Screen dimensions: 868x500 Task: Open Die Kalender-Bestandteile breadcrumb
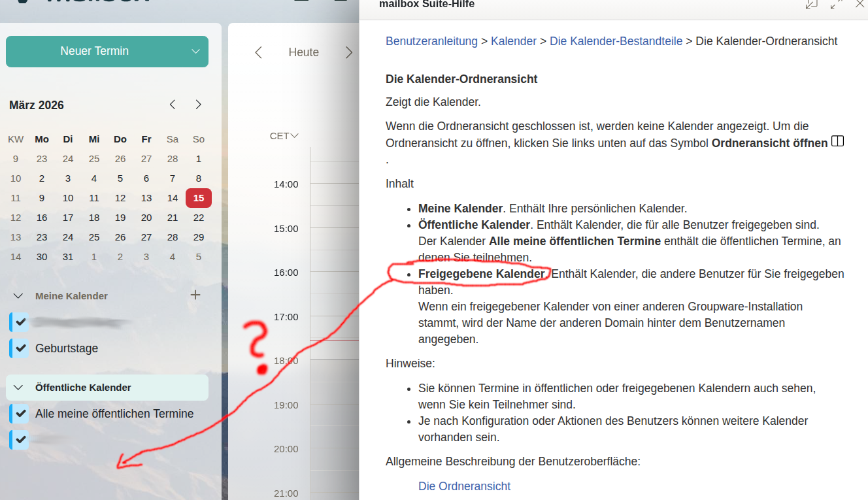pos(616,41)
